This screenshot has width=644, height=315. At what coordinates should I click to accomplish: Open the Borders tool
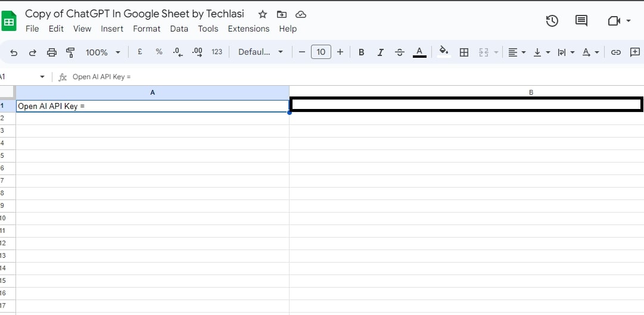pyautogui.click(x=464, y=52)
